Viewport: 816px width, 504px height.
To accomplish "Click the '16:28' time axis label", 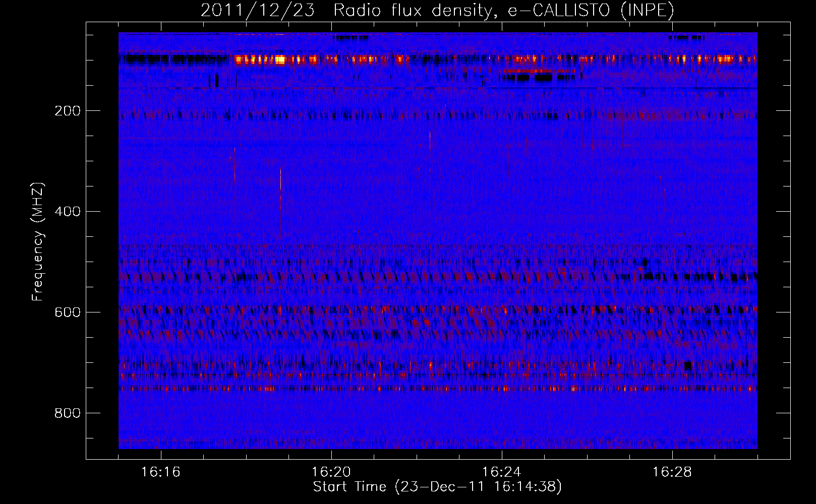I will (x=672, y=472).
